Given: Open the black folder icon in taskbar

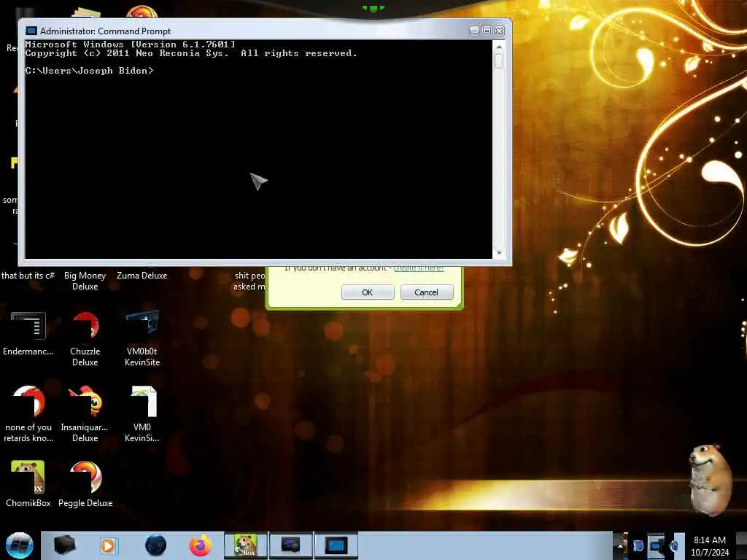Looking at the screenshot, I should (64, 545).
